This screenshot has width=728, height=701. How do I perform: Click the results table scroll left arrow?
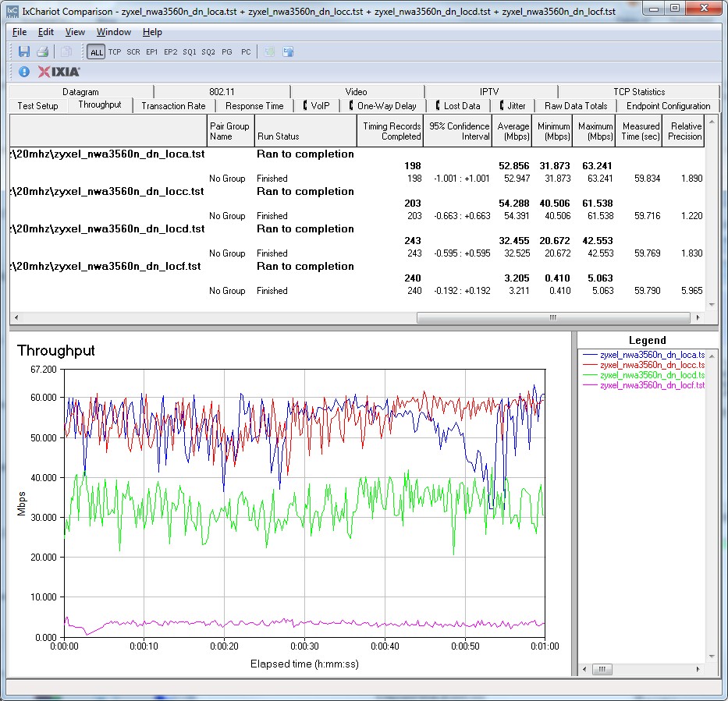[x=16, y=318]
